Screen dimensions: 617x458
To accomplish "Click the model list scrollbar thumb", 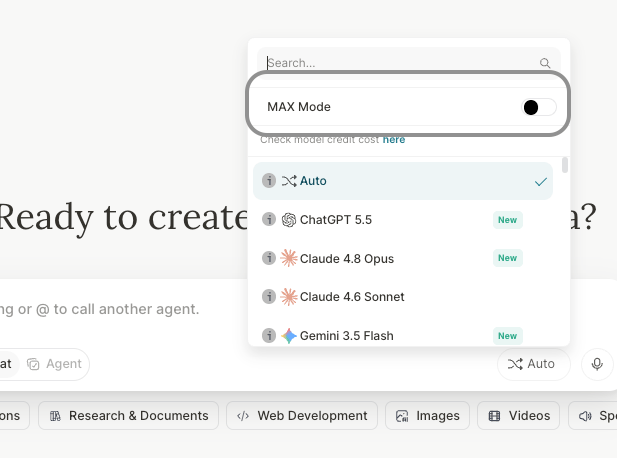I will (x=565, y=165).
